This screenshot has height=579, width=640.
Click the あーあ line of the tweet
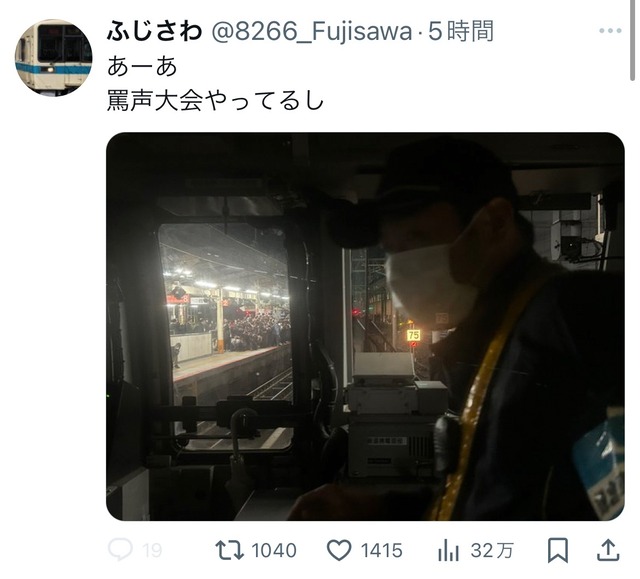pos(142,67)
